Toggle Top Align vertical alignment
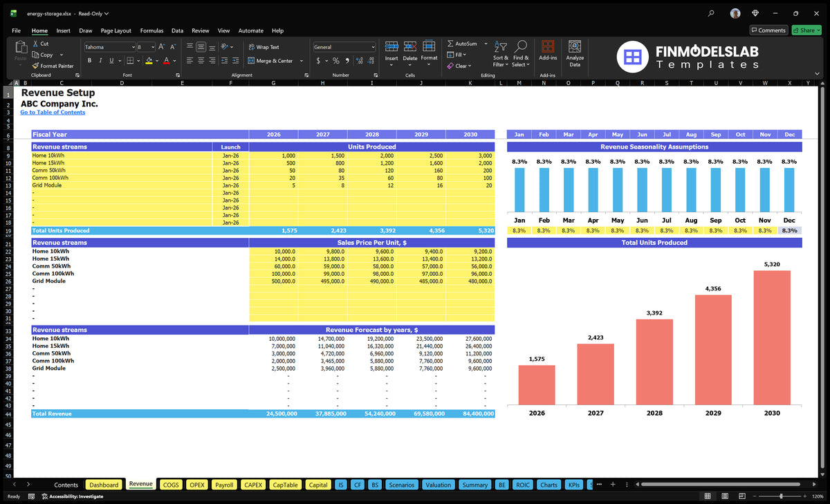This screenshot has height=504, width=830. click(x=190, y=47)
